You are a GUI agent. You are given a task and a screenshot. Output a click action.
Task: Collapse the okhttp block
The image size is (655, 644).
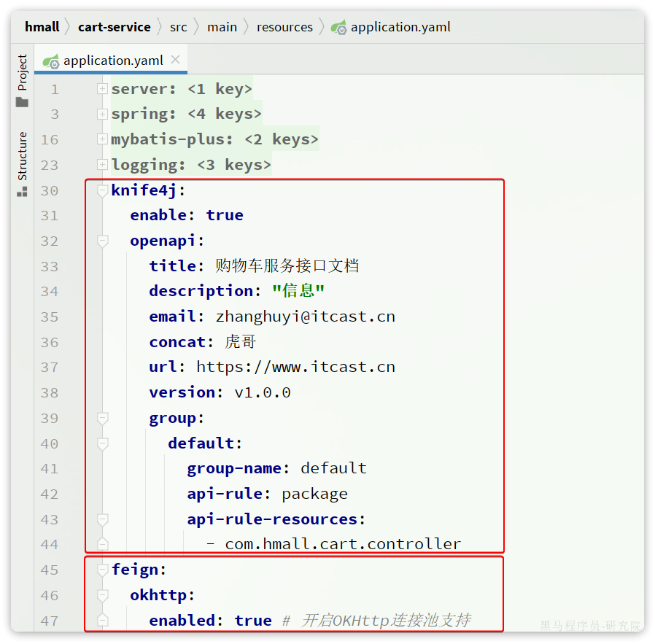coord(102,596)
